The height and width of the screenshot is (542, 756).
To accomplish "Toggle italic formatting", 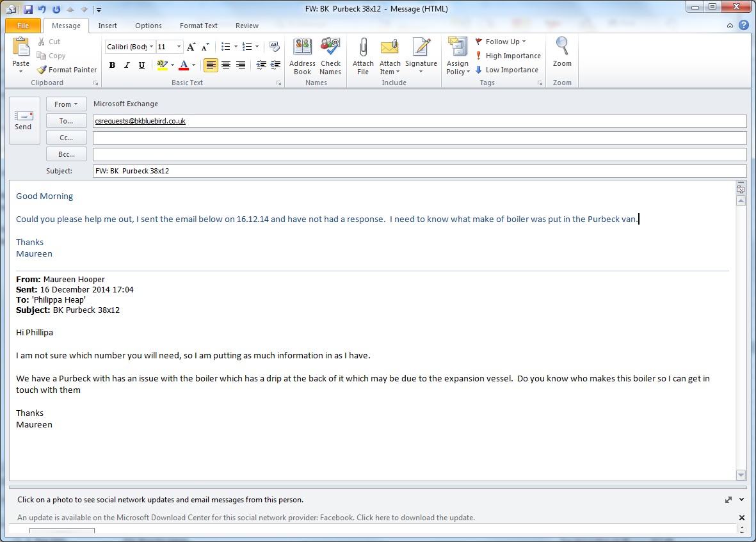I will coord(127,65).
